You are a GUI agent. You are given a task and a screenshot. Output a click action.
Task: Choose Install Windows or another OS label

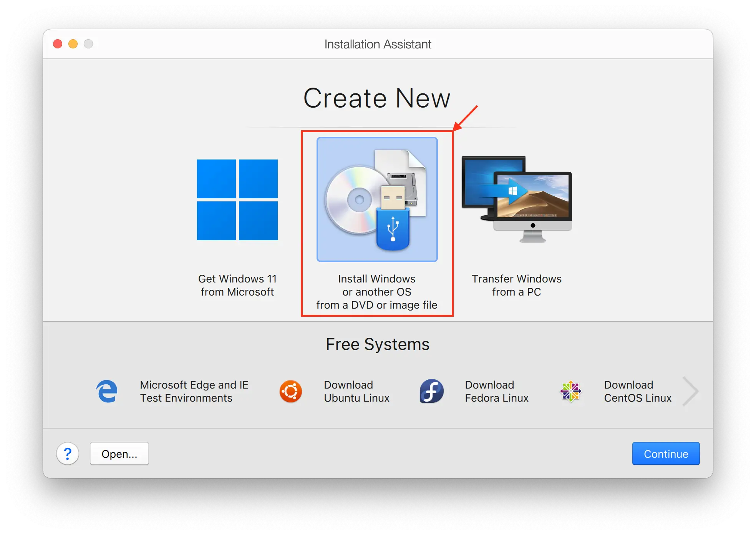(x=376, y=292)
